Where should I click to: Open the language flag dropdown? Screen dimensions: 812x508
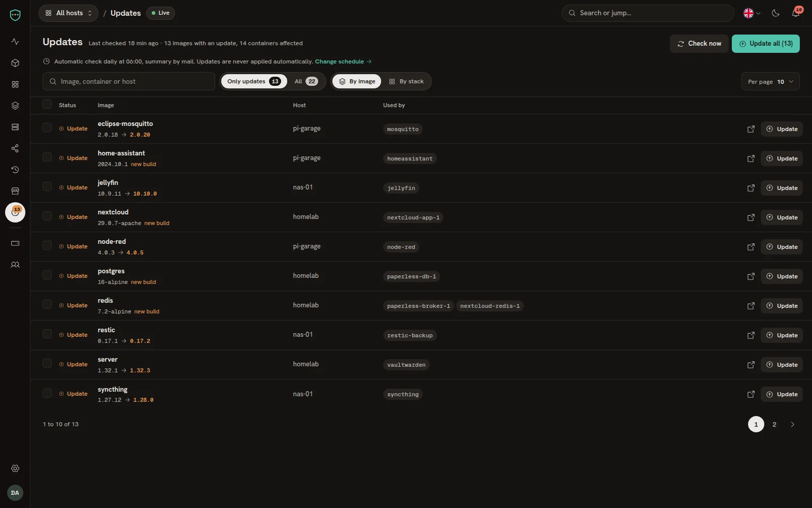point(752,13)
